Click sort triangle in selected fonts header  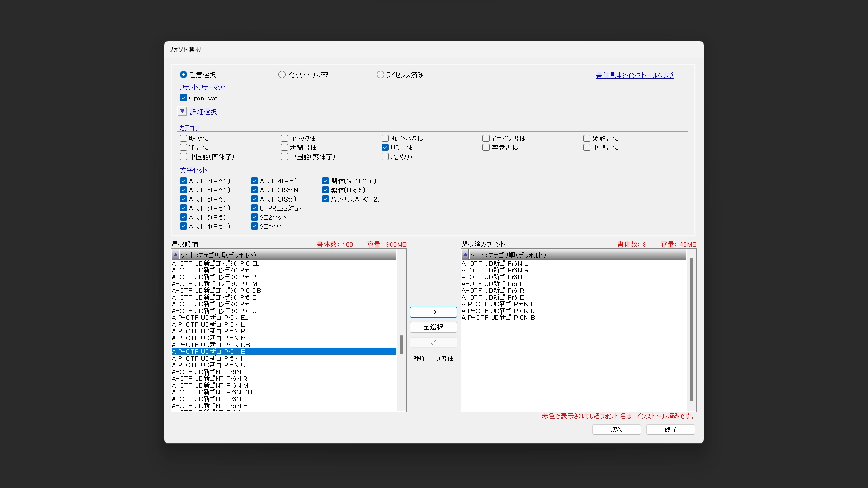465,255
